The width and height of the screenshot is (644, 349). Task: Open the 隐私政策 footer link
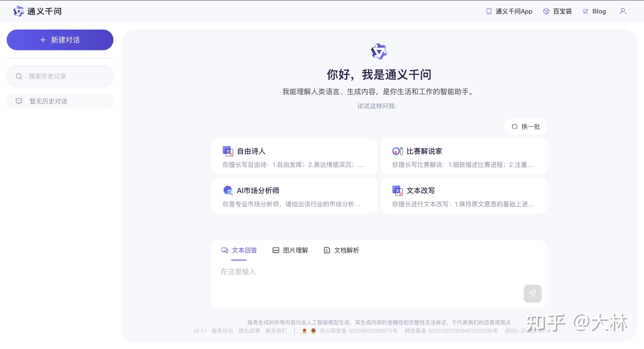(249, 331)
